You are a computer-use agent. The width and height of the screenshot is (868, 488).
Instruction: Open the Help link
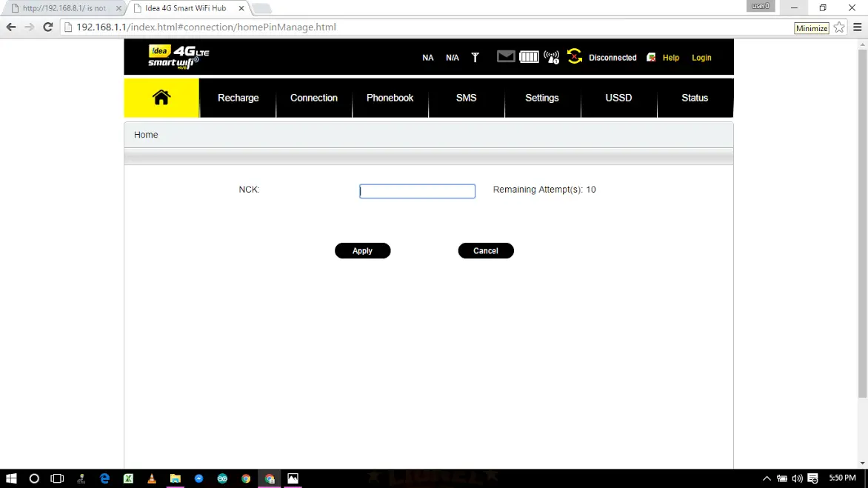670,58
